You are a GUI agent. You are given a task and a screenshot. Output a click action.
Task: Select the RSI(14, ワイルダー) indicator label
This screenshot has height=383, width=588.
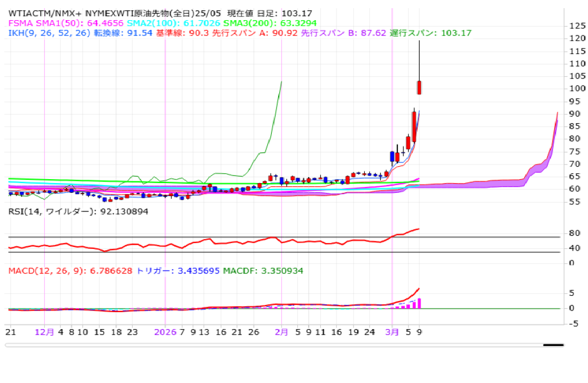[x=77, y=211]
